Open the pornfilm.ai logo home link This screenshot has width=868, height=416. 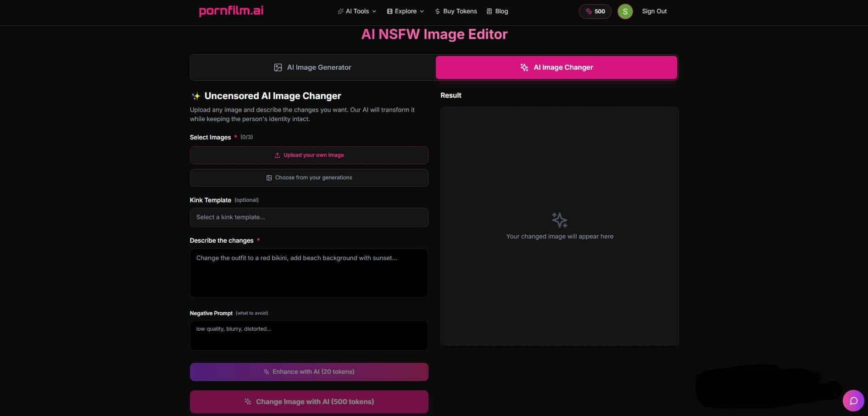(x=231, y=11)
